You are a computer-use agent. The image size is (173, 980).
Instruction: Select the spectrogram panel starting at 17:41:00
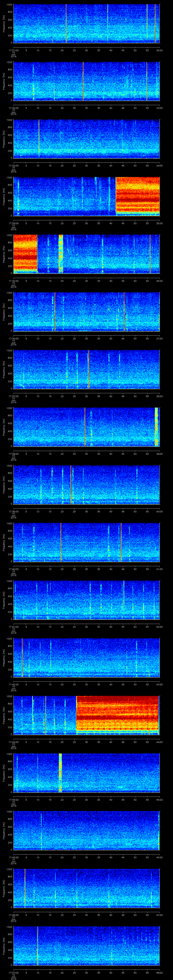coord(86,600)
